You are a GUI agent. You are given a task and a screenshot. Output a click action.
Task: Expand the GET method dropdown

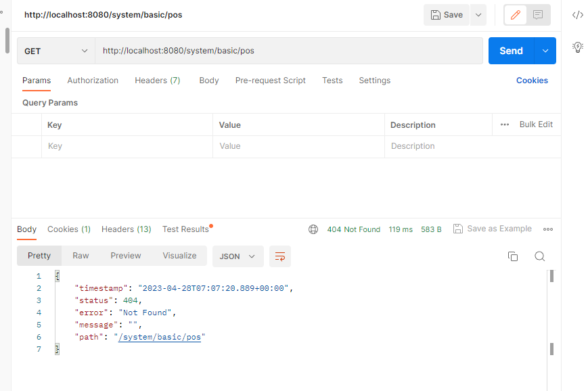point(56,51)
